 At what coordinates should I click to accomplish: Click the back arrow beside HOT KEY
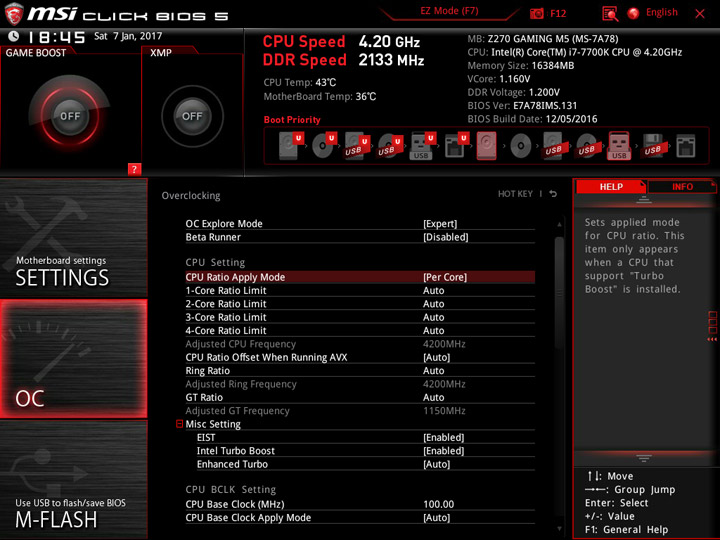pyautogui.click(x=553, y=194)
